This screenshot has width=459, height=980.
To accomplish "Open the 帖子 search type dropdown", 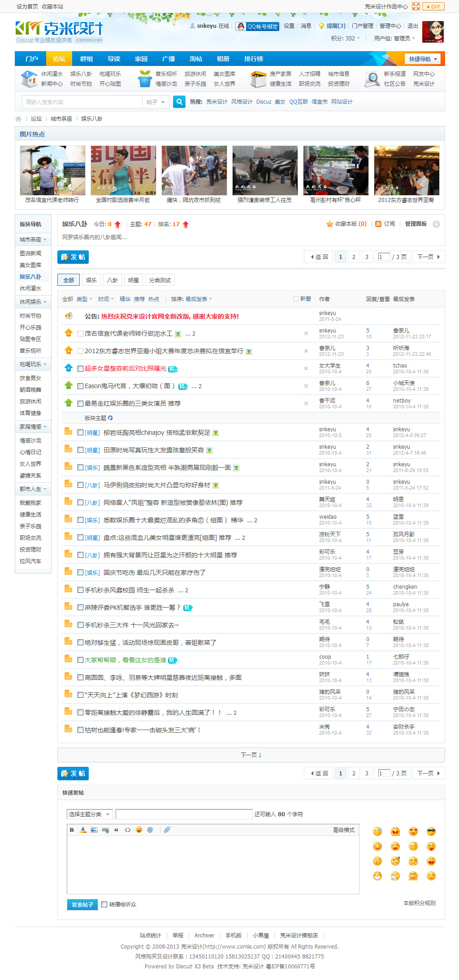I will (156, 102).
